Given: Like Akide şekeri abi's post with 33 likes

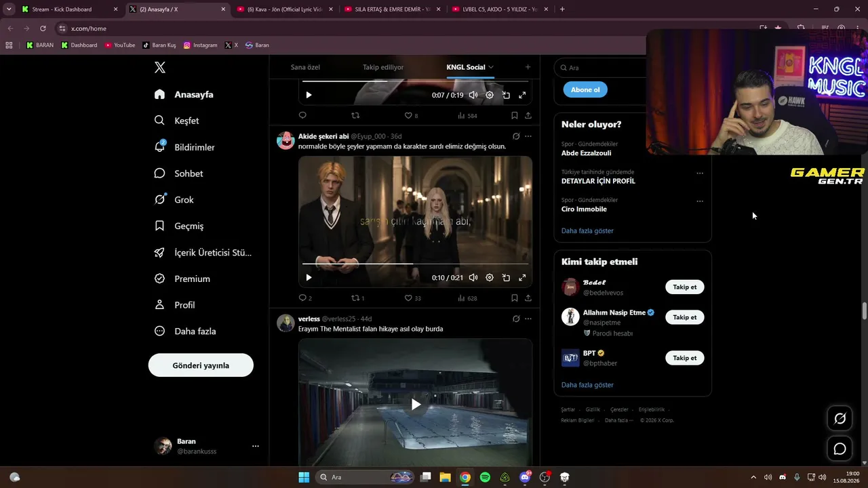Looking at the screenshot, I should [x=412, y=298].
